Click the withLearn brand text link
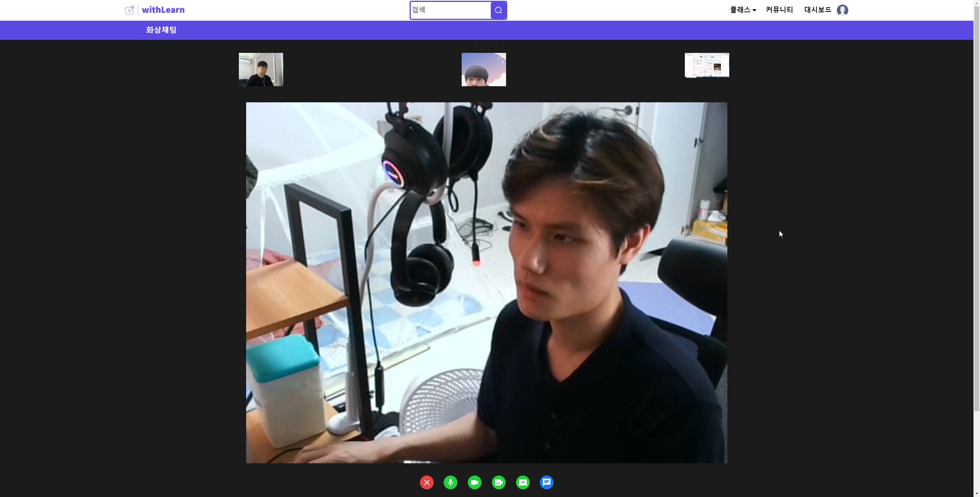Viewport: 980px width, 497px height. (163, 10)
